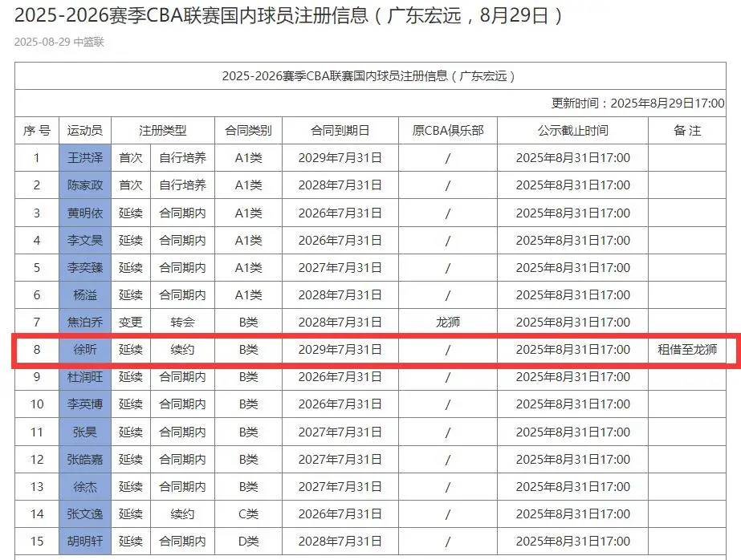The image size is (741, 560).
Task: Click the C类 contract category cell
Action: (x=248, y=513)
